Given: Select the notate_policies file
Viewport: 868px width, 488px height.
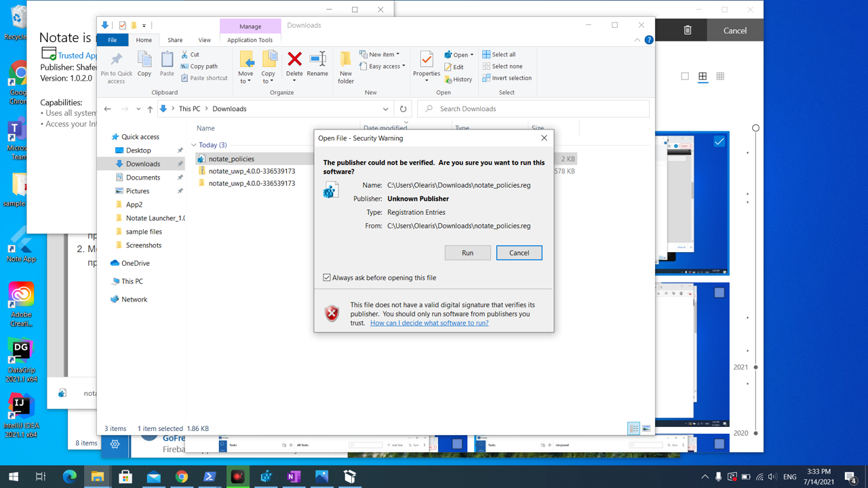Looking at the screenshot, I should point(231,159).
